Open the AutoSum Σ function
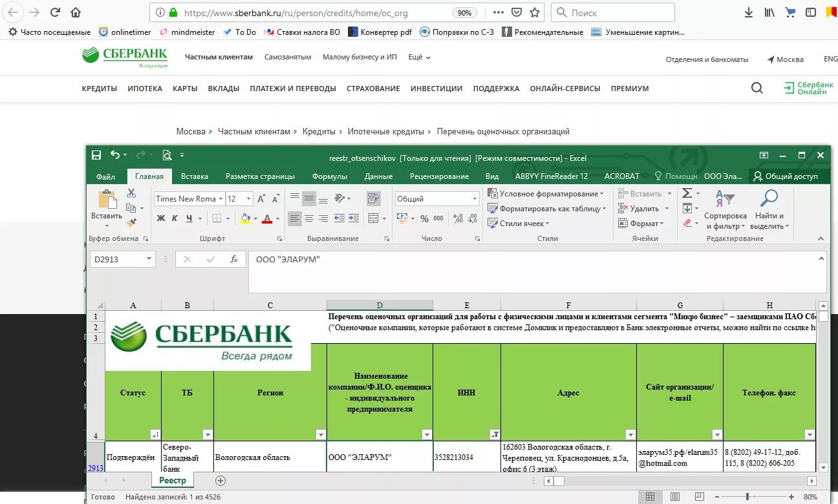This screenshot has width=838, height=504. [687, 193]
